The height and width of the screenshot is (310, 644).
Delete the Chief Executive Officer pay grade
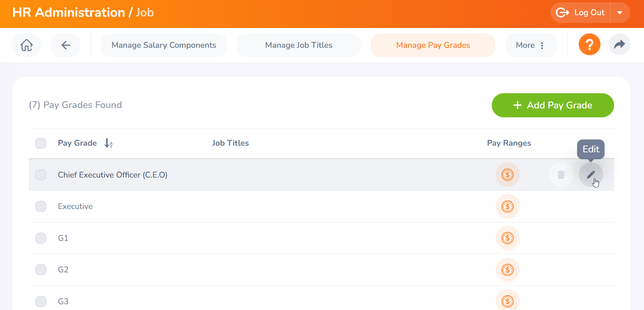(x=561, y=175)
